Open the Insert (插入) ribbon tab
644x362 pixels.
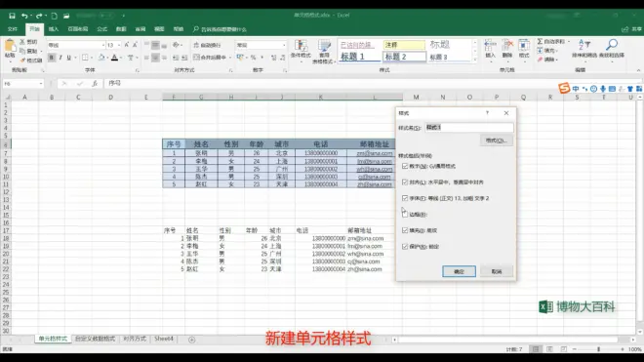click(54, 29)
